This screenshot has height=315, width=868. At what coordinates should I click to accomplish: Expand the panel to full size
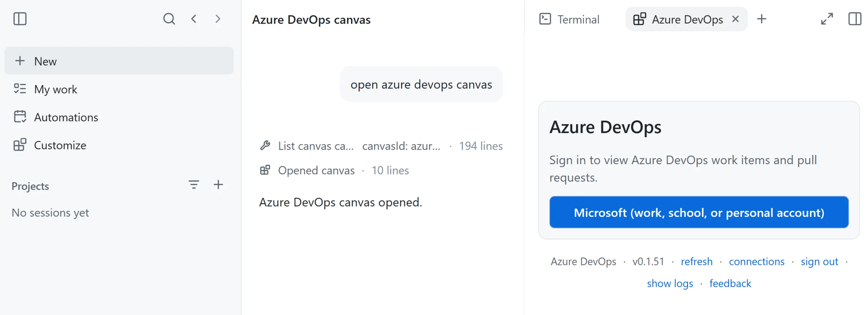coord(827,19)
